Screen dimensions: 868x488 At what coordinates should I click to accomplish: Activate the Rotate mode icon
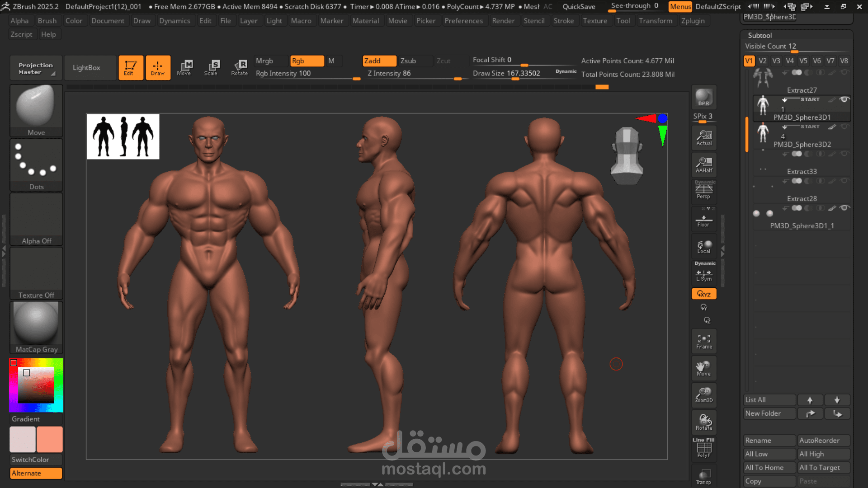pyautogui.click(x=240, y=67)
